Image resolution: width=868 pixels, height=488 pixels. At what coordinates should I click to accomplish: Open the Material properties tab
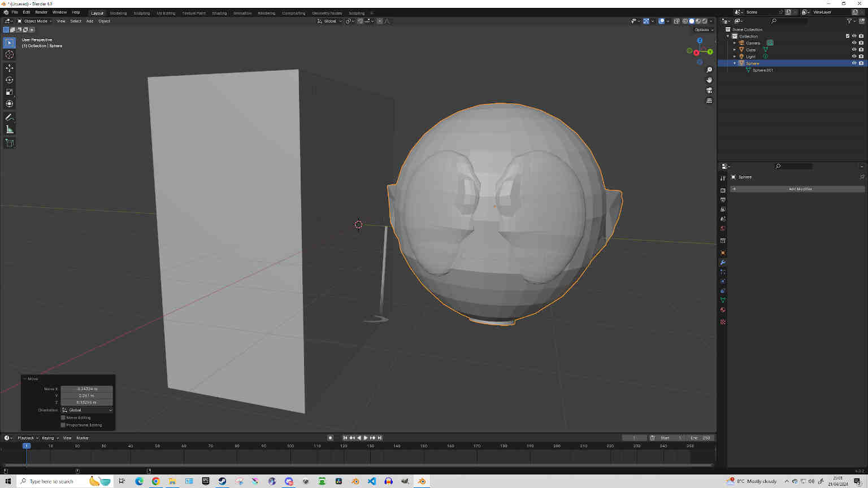click(x=723, y=310)
